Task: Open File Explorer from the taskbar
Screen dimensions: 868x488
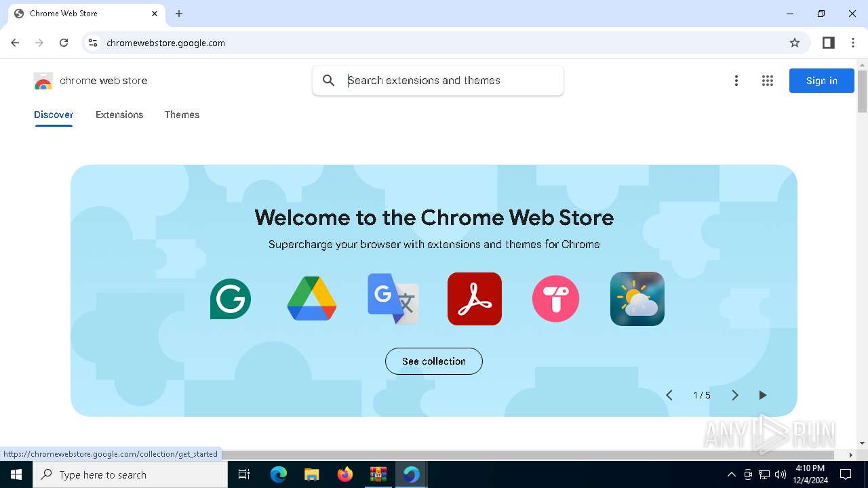Action: pos(311,474)
